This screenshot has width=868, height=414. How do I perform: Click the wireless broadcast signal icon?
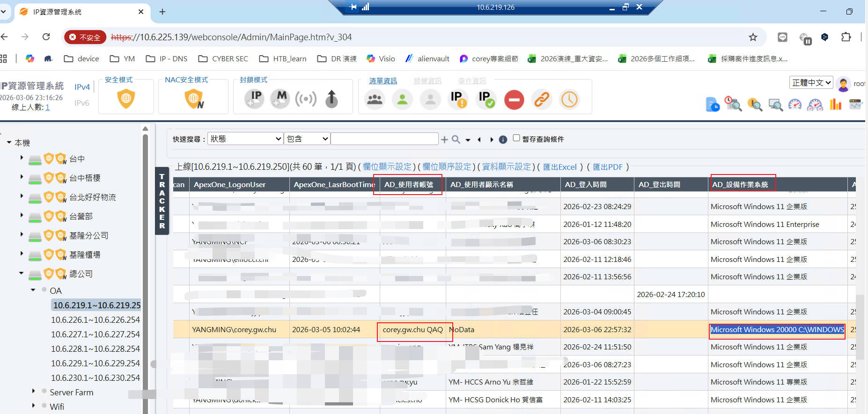click(x=306, y=99)
